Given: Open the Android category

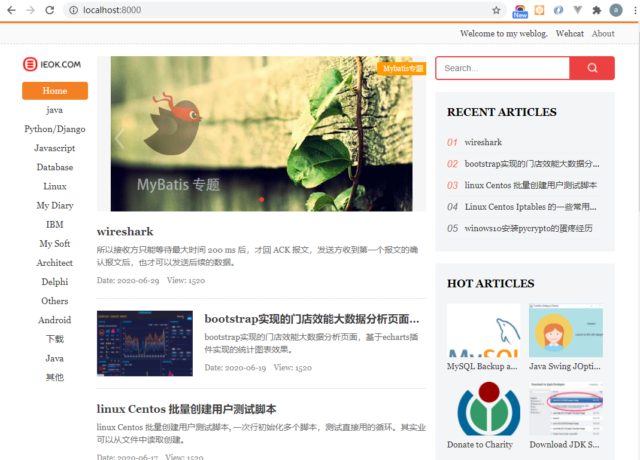Looking at the screenshot, I should (55, 320).
